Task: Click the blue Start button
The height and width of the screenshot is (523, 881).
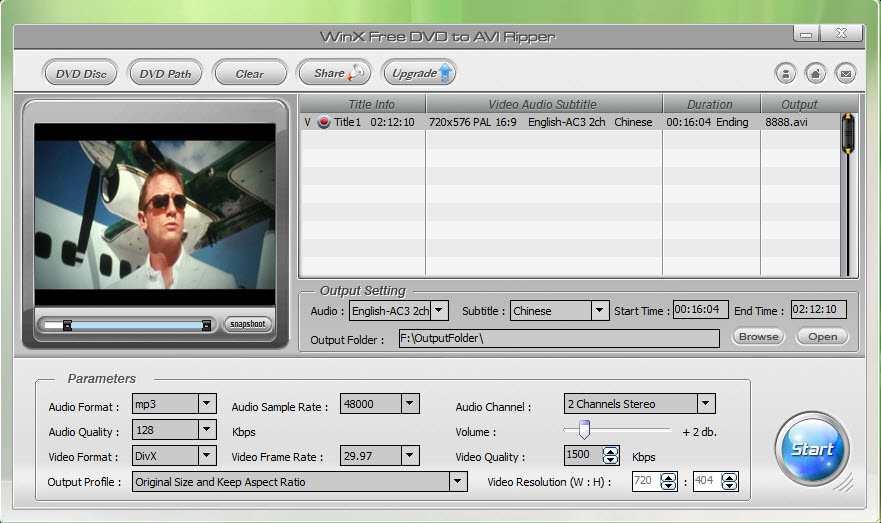Action: [x=812, y=449]
